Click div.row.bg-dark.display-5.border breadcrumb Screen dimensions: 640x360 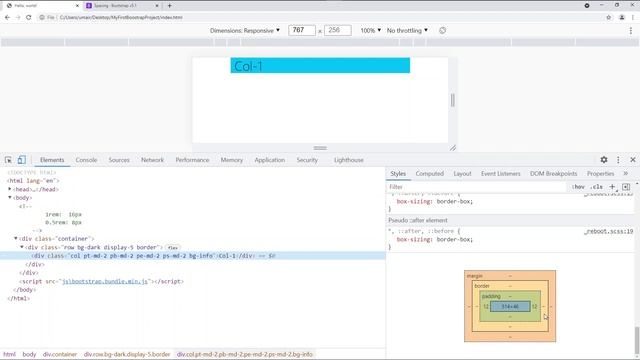(x=127, y=354)
